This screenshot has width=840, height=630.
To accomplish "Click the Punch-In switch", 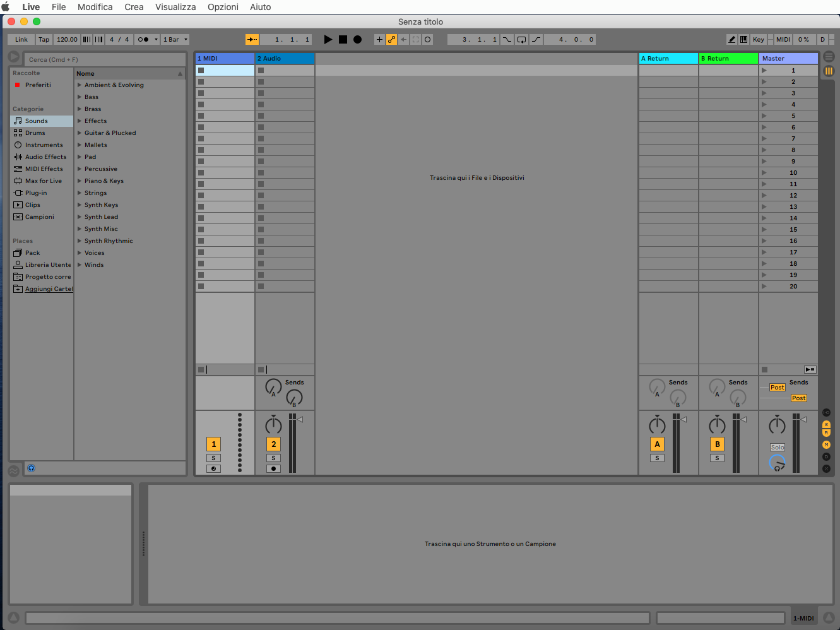I will tap(507, 39).
